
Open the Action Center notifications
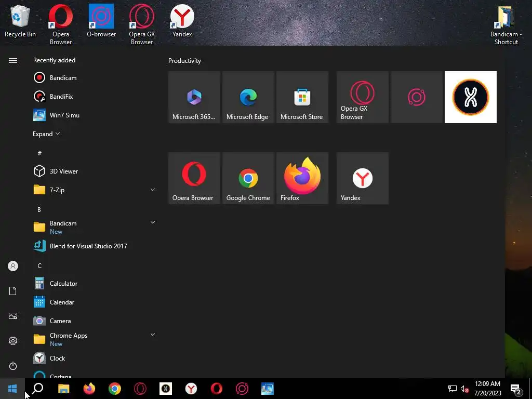pos(516,389)
